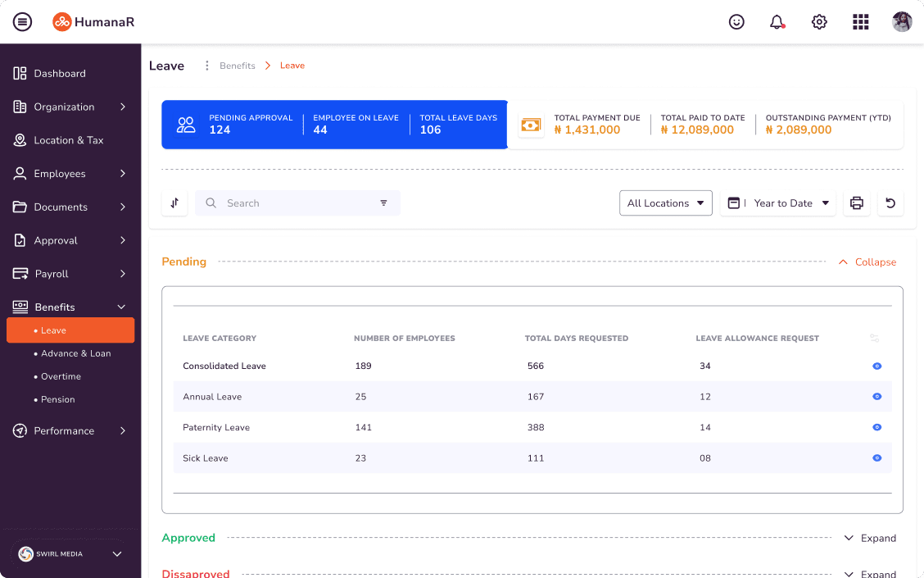924x578 pixels.
Task: Click the sort arrows icon
Action: click(174, 203)
